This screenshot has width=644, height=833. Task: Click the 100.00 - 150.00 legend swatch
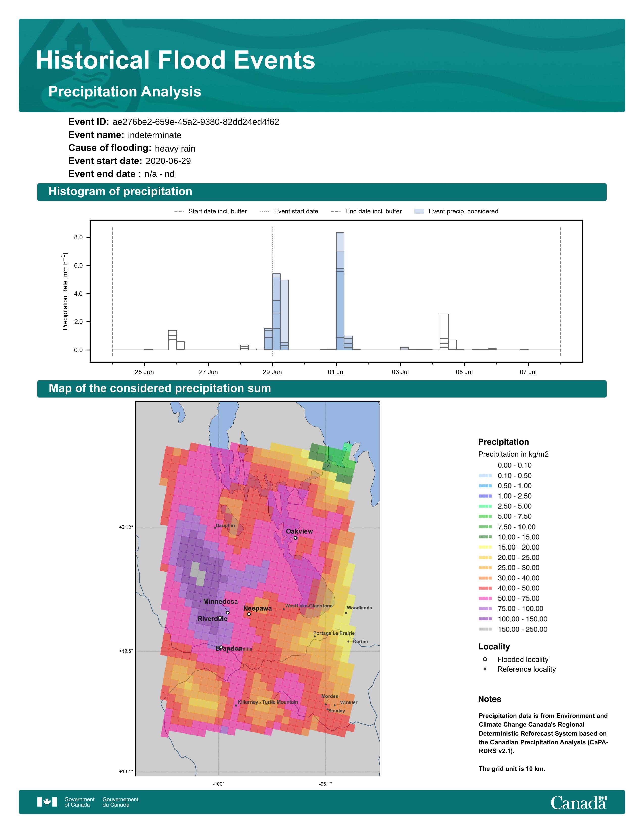pyautogui.click(x=485, y=619)
